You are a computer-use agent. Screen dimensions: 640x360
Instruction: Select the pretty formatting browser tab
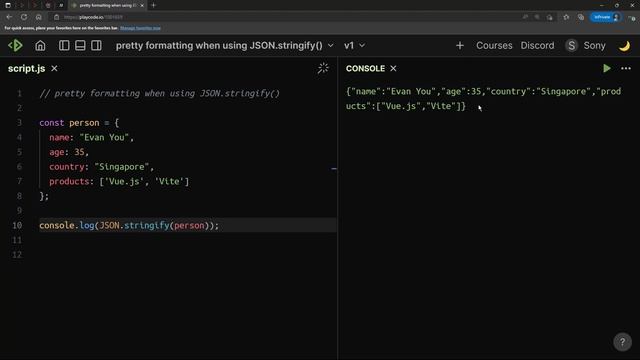[108, 5]
